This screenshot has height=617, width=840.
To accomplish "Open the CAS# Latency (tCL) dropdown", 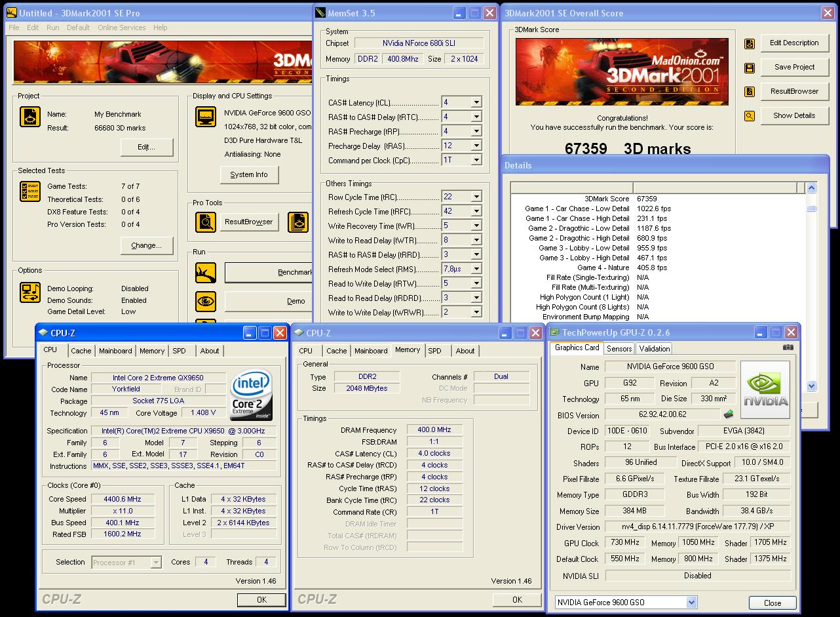I will (x=476, y=102).
